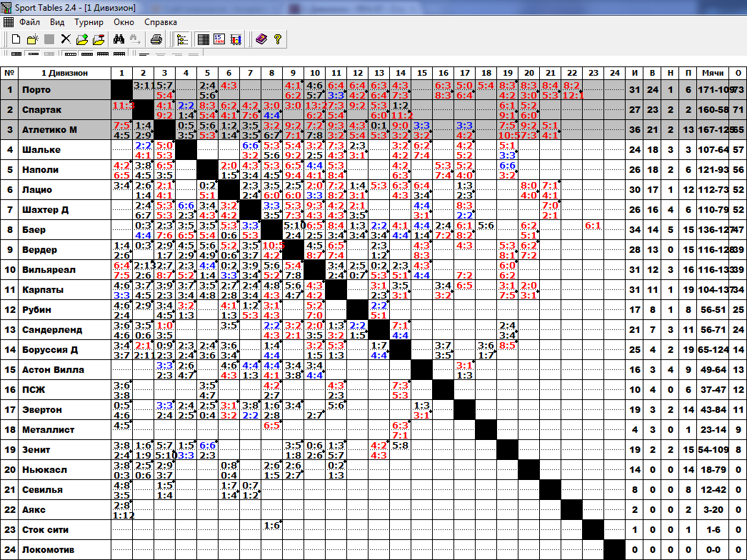Click Баер's 6:1 result in column 23
The width and height of the screenshot is (747, 560).
(x=593, y=226)
